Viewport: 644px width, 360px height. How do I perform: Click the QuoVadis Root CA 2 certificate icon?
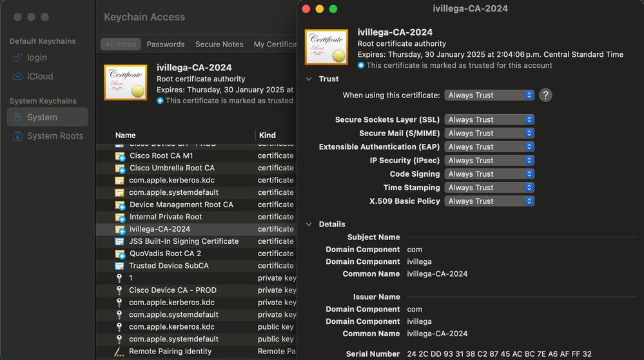tap(120, 254)
